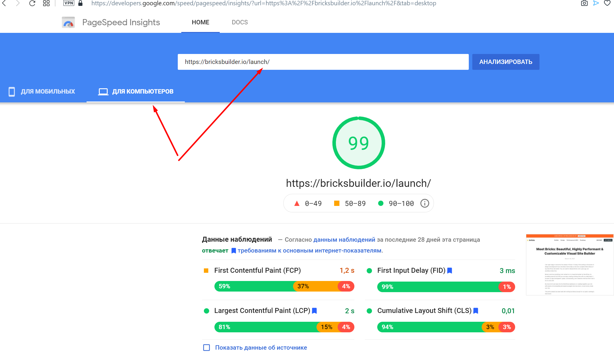Click the 0–49 red triangle legend
This screenshot has width=614, height=364.
pyautogui.click(x=308, y=203)
